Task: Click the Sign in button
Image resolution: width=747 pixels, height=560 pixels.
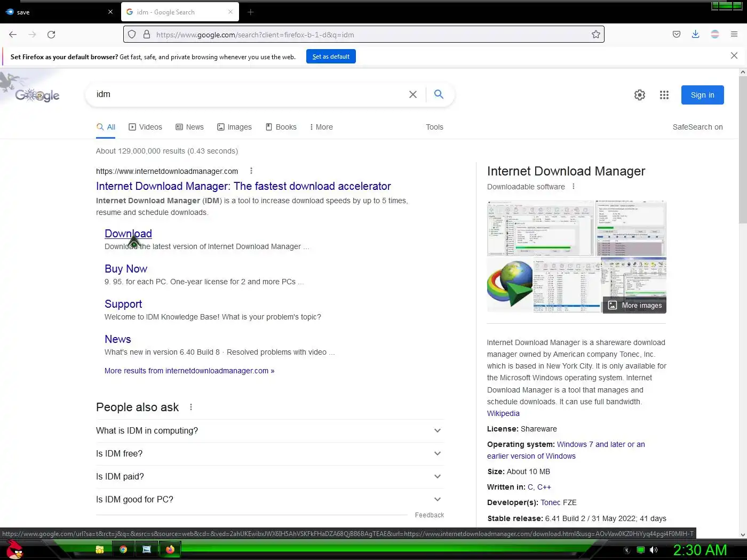Action: (x=702, y=95)
